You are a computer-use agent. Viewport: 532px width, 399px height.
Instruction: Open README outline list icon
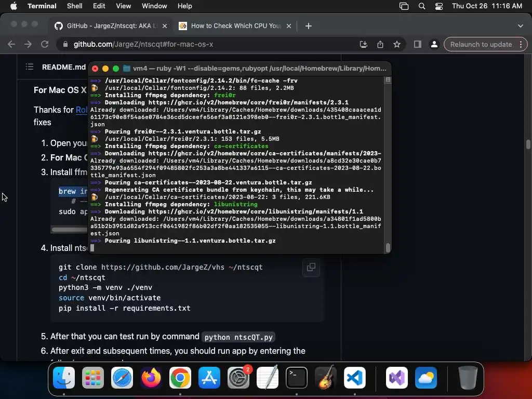pyautogui.click(x=30, y=67)
